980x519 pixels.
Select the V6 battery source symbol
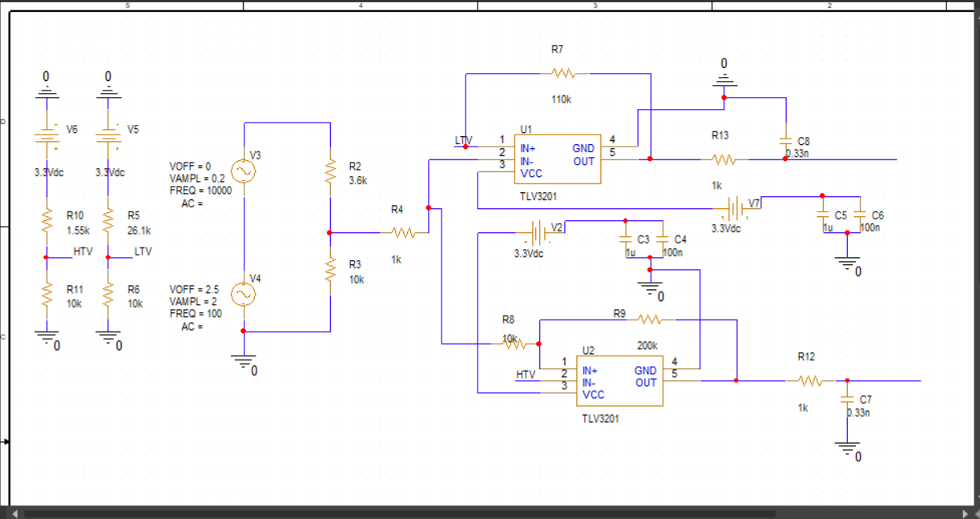[46, 136]
